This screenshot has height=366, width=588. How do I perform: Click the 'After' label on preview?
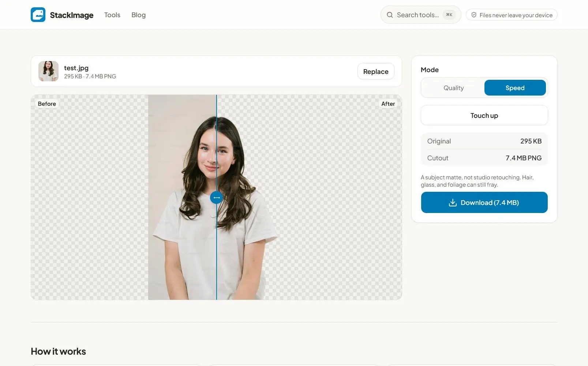coord(388,104)
